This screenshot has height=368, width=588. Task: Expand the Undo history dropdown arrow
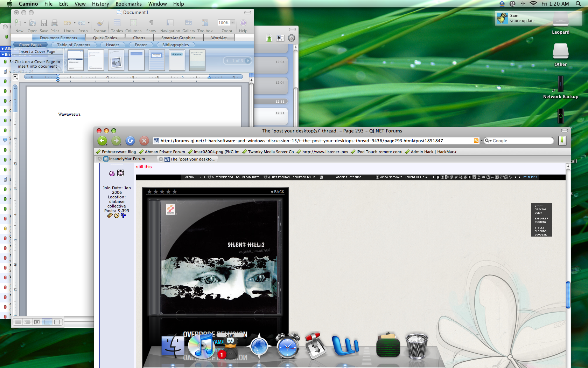tap(75, 23)
